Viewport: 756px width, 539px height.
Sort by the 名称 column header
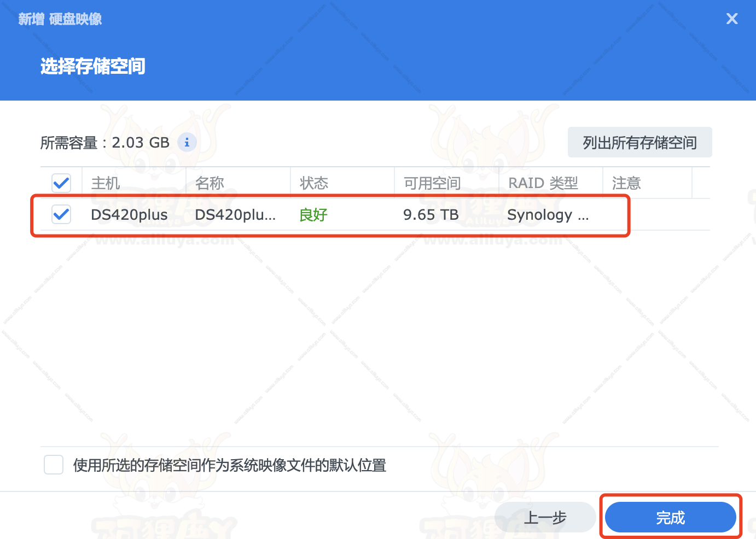[238, 183]
